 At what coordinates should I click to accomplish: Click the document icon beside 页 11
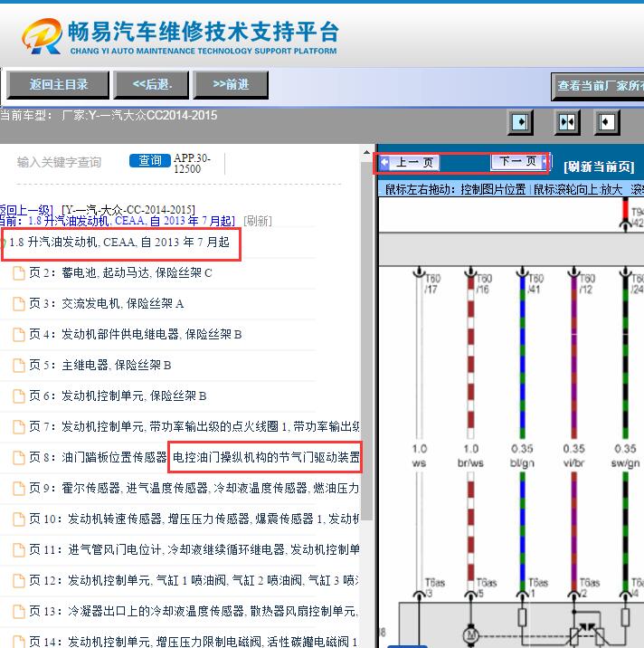pyautogui.click(x=19, y=550)
